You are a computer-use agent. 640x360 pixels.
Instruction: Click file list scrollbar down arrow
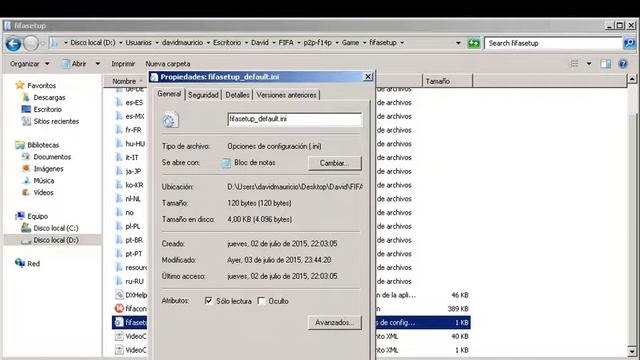coord(631,351)
